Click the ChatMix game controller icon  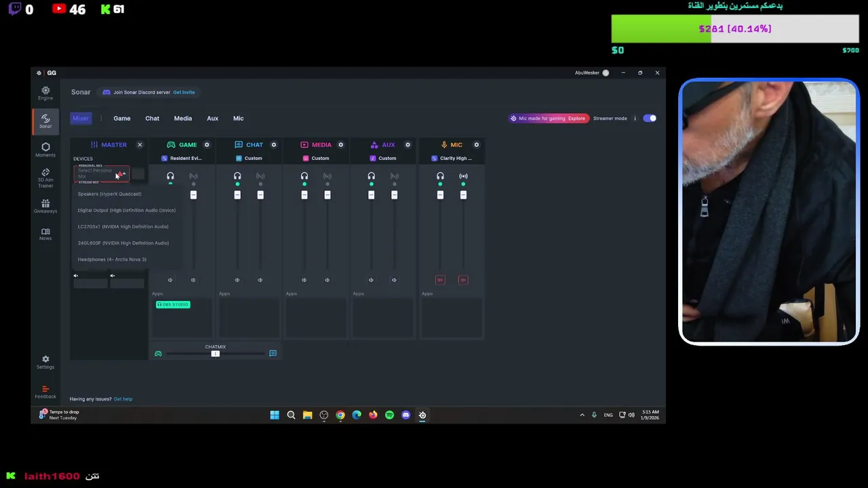click(x=158, y=353)
